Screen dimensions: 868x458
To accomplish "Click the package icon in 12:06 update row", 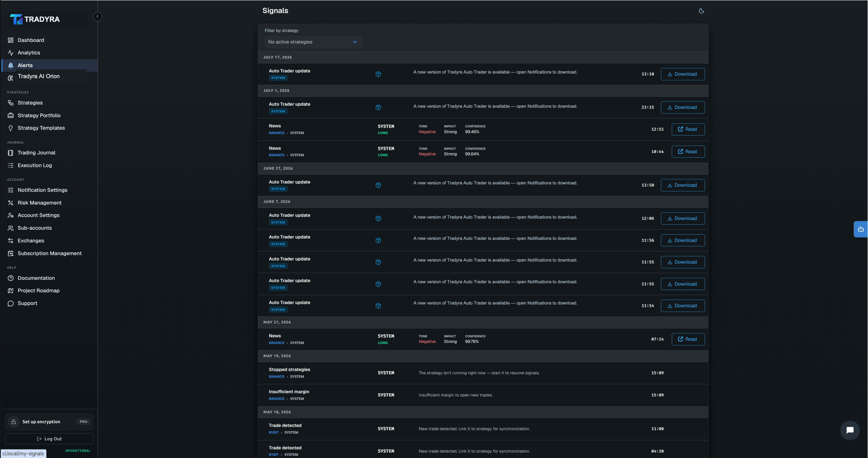I will click(x=378, y=219).
